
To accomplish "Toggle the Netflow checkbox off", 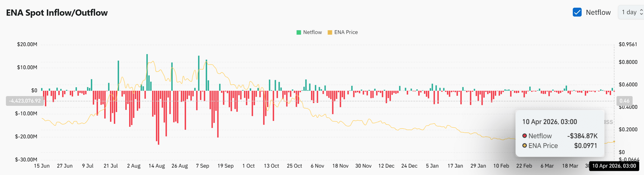I will (x=577, y=12).
